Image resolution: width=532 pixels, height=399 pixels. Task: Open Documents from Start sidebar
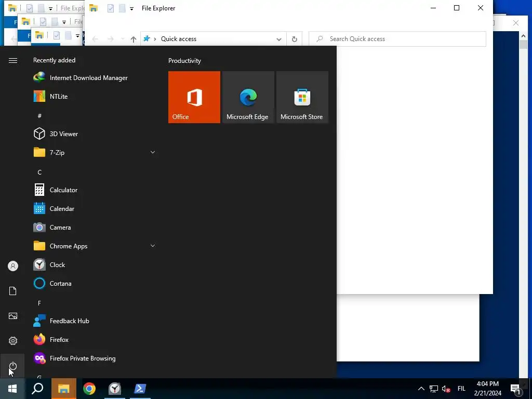pos(13,291)
